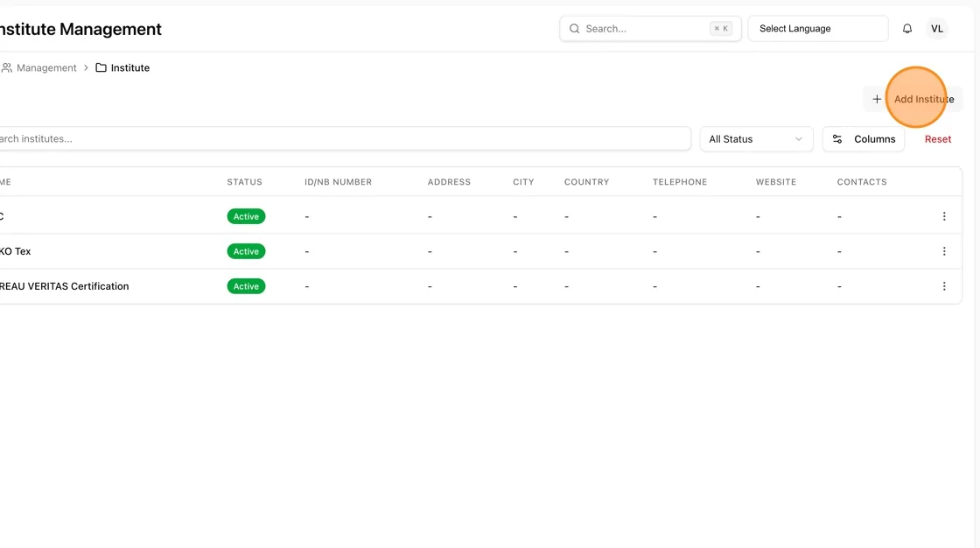The image size is (980, 548).
Task: Sort by the ID/NB Number column header
Action: click(338, 182)
